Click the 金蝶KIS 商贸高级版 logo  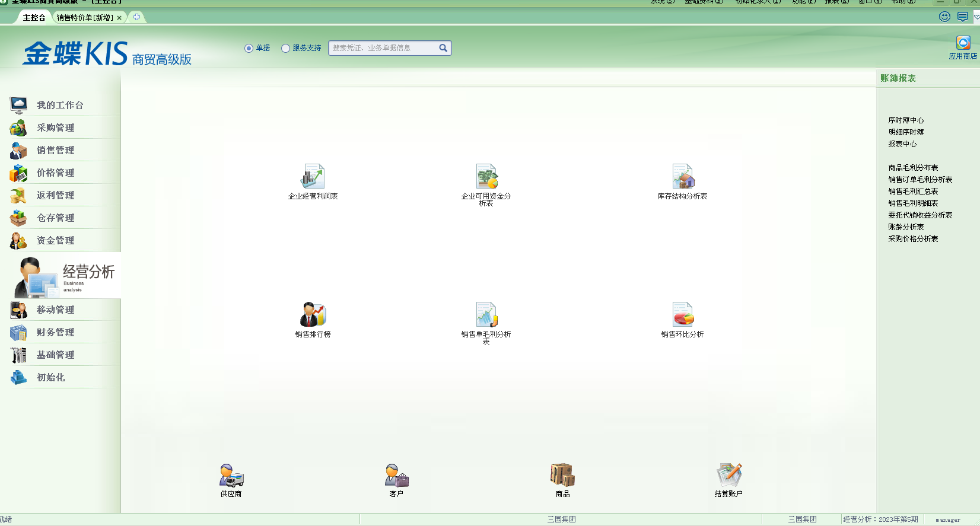[x=107, y=53]
